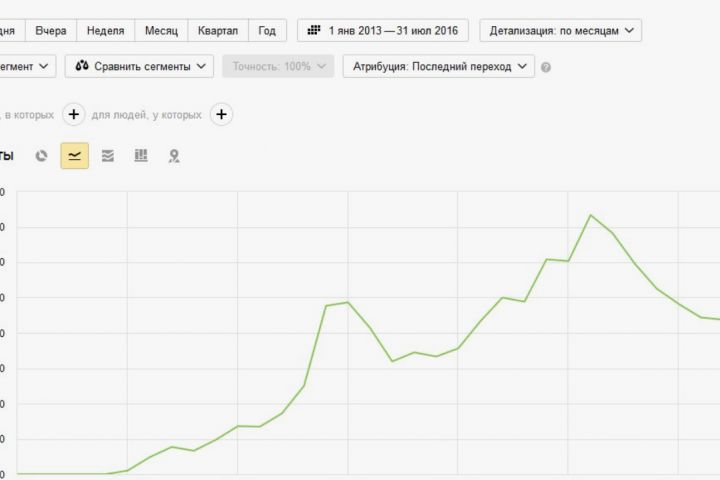Viewport: 720px width, 480px height.
Task: Switch to stacked area chart icon
Action: click(x=107, y=156)
